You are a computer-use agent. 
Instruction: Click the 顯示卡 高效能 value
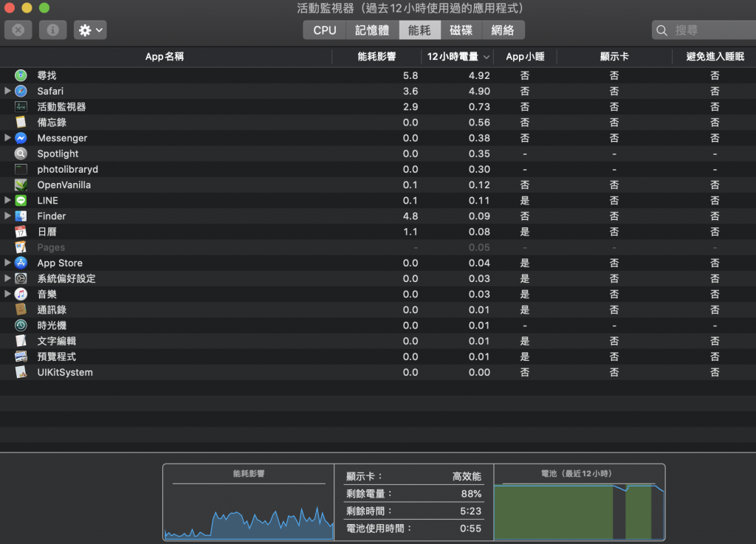(x=467, y=477)
